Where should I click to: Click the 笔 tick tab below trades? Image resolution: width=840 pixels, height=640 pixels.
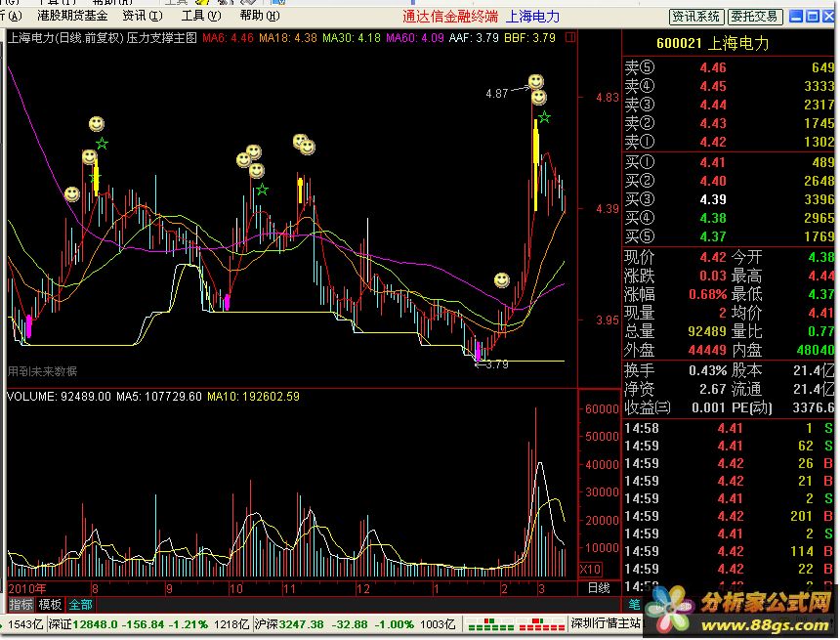click(x=634, y=605)
